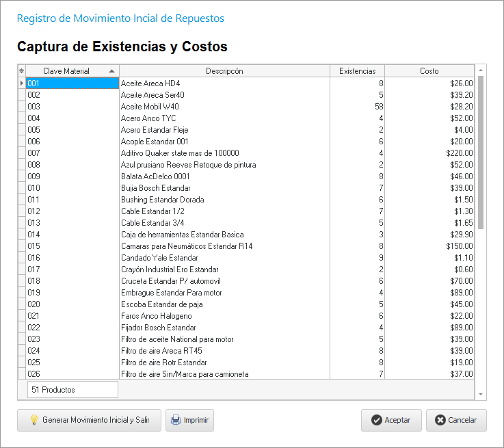The image size is (504, 448).
Task: Click the asterisk select-all corner cell
Action: click(x=21, y=71)
